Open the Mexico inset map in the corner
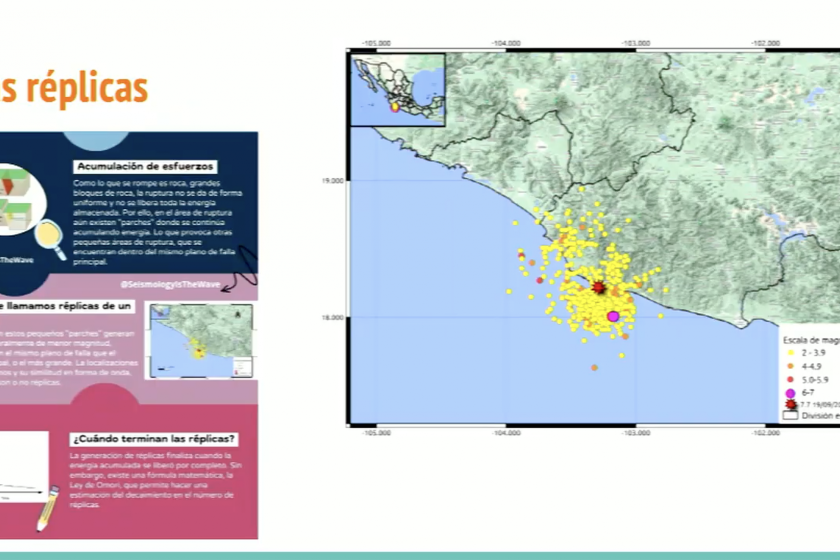 tap(398, 89)
